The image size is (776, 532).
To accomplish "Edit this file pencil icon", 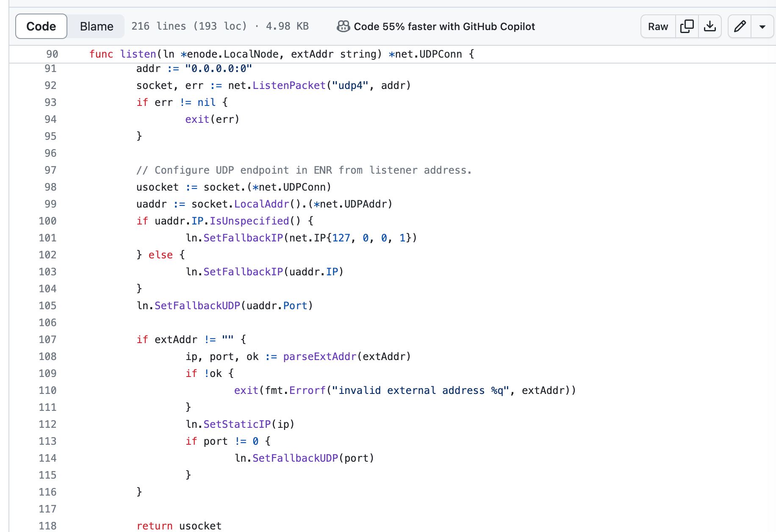I will click(740, 26).
